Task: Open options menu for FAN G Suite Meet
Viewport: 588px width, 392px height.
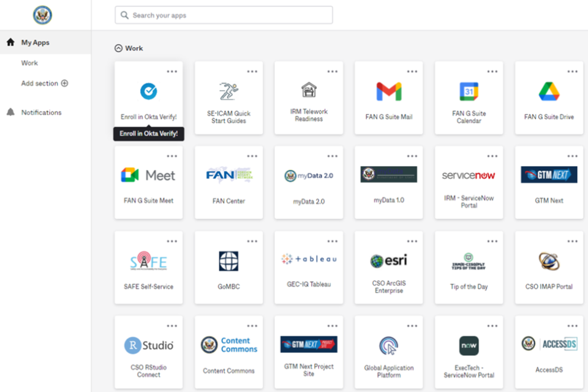Action: [171, 156]
